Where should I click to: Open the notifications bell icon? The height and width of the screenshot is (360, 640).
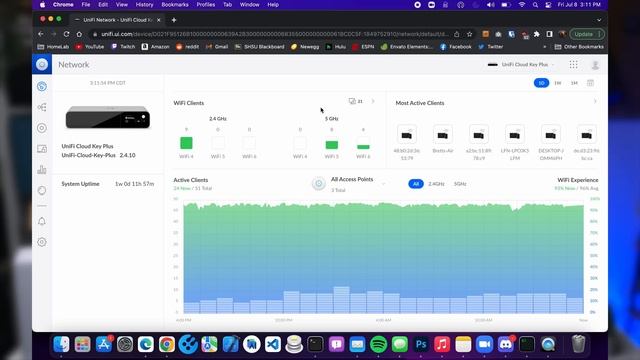click(x=42, y=221)
